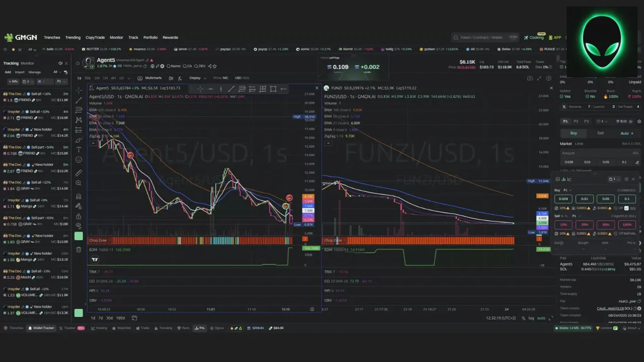644x362 pixels.
Task: Click the GMGN logo
Action: pyautogui.click(x=21, y=37)
